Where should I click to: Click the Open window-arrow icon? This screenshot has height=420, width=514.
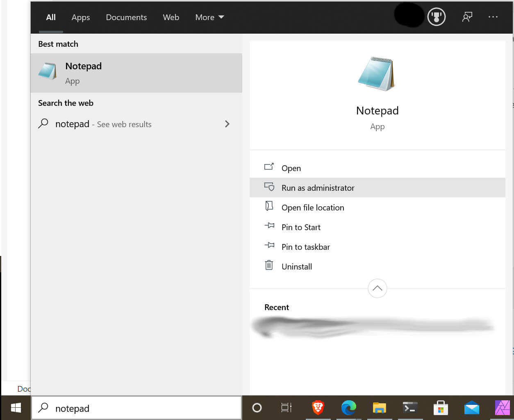269,167
